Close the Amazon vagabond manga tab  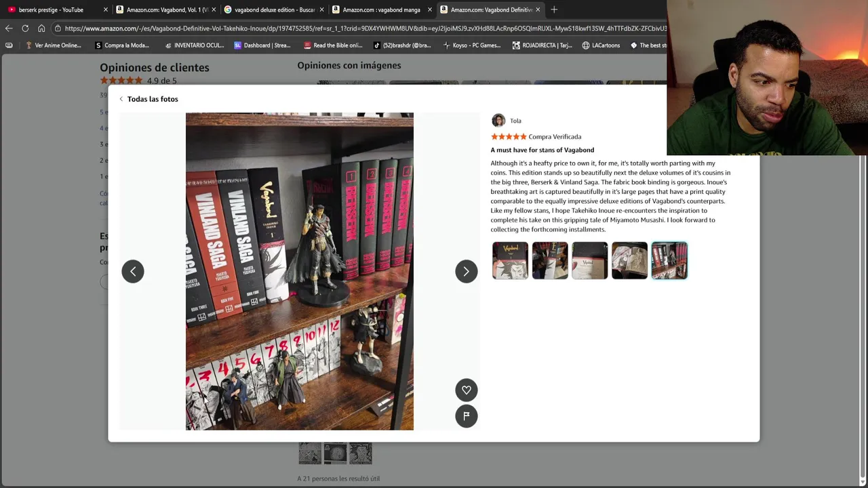coord(429,9)
